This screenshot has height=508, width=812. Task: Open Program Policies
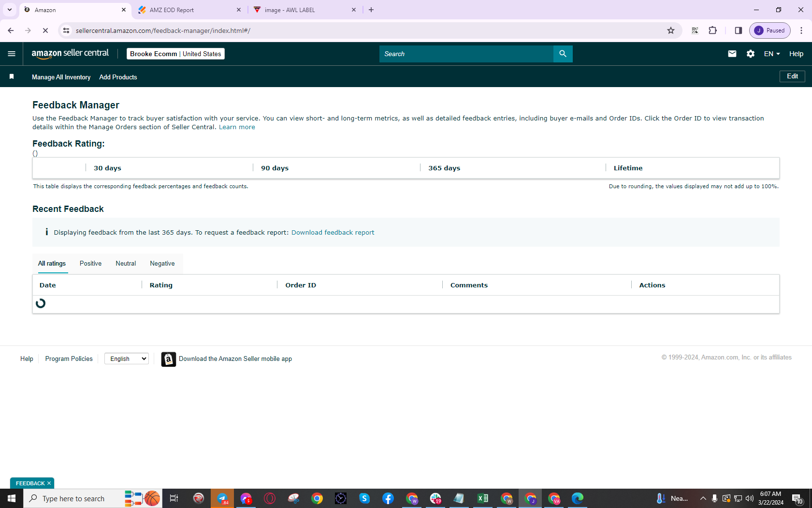(69, 359)
